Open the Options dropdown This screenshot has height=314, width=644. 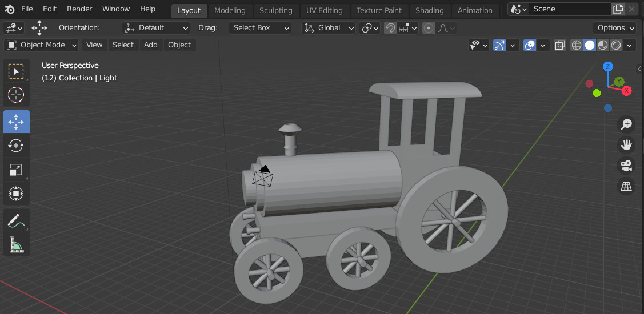615,28
